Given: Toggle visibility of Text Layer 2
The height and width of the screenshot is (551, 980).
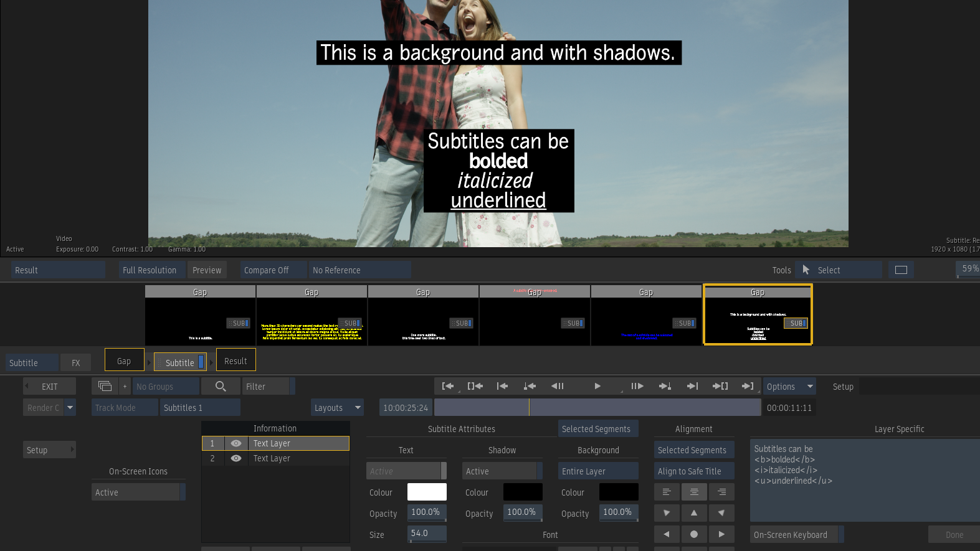Looking at the screenshot, I should click(236, 458).
